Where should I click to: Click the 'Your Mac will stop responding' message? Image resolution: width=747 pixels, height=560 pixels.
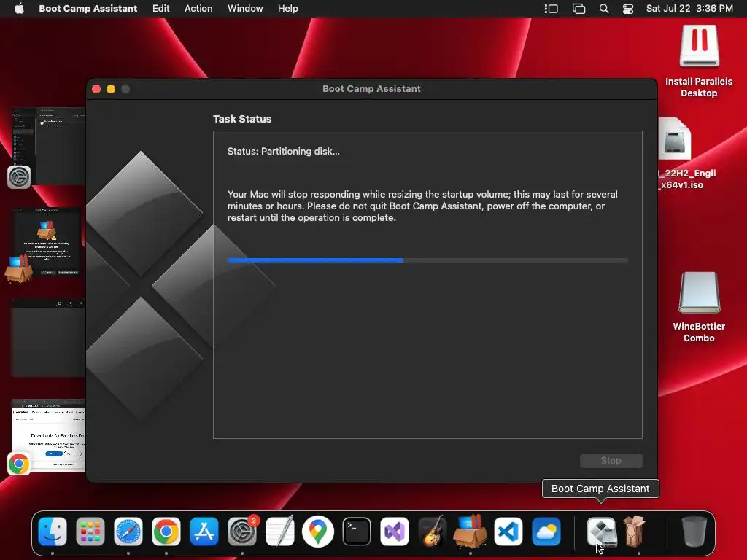coord(422,206)
